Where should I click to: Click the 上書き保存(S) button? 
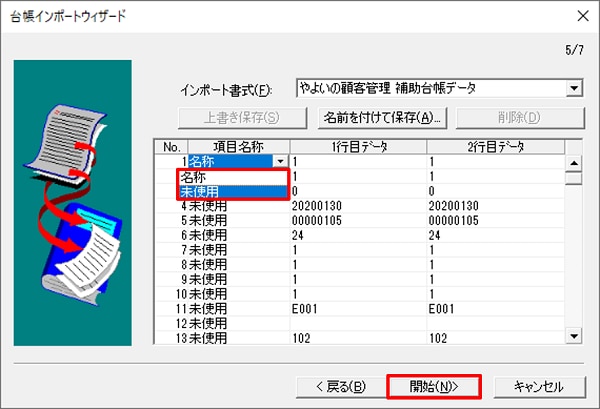click(x=242, y=118)
